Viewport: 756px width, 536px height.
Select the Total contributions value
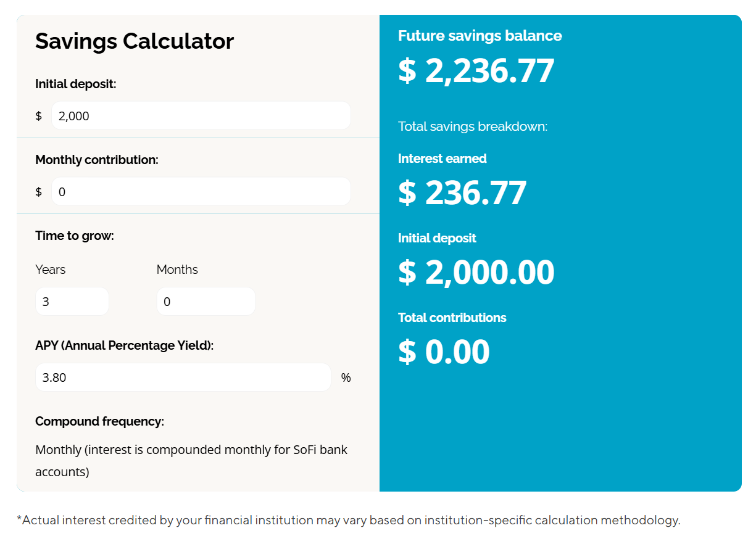(442, 352)
